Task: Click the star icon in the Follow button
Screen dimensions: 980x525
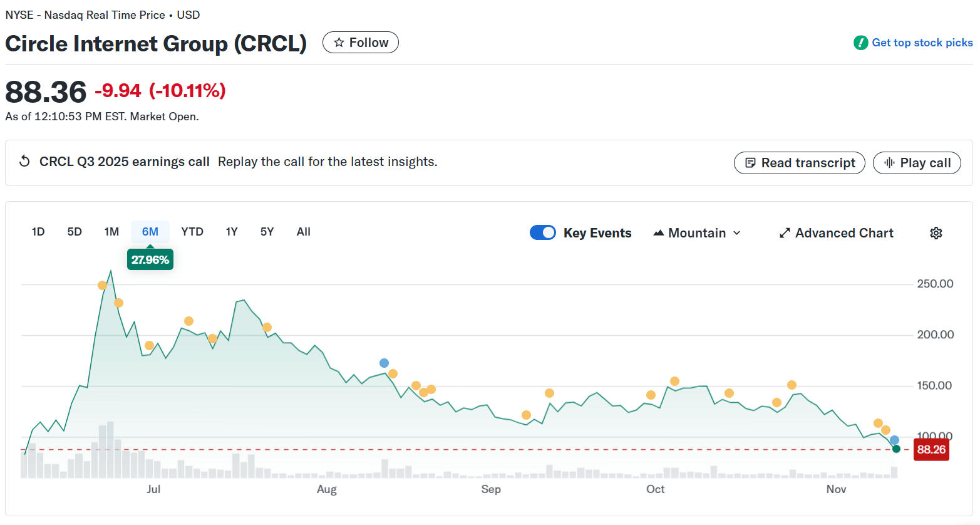Action: coord(339,42)
